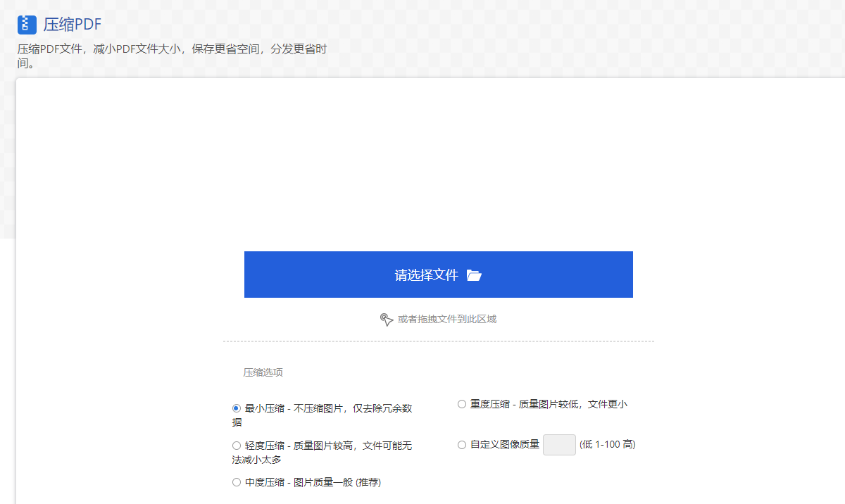The height and width of the screenshot is (504, 845).
Task: Select the recommended 中度压缩 option
Action: [x=236, y=481]
